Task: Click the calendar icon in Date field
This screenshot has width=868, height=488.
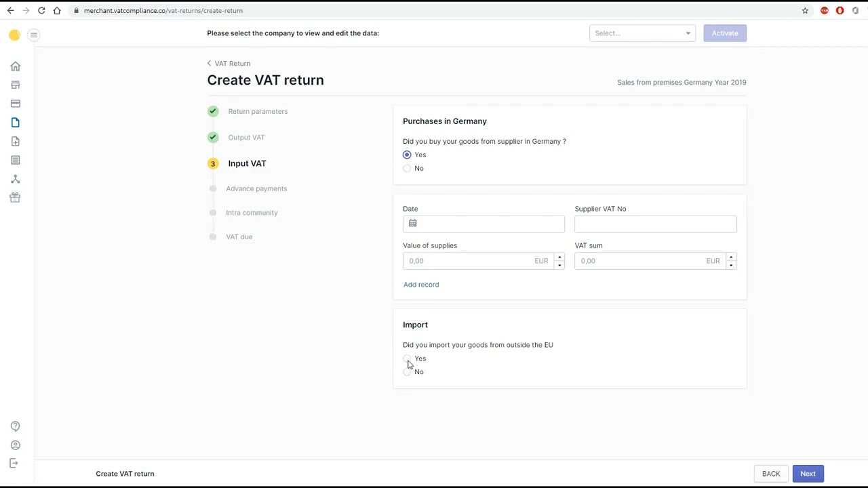Action: (412, 223)
